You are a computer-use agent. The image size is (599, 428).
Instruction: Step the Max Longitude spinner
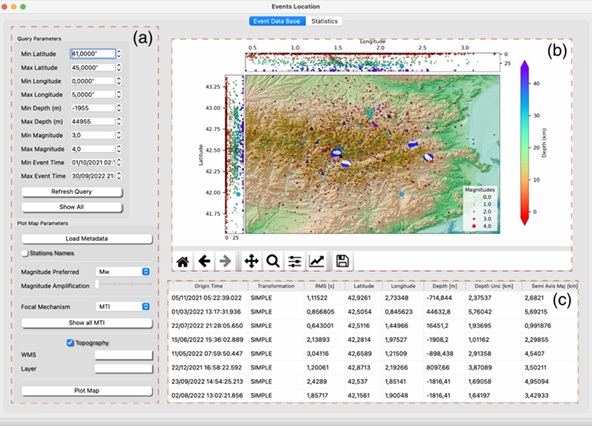tap(119, 94)
